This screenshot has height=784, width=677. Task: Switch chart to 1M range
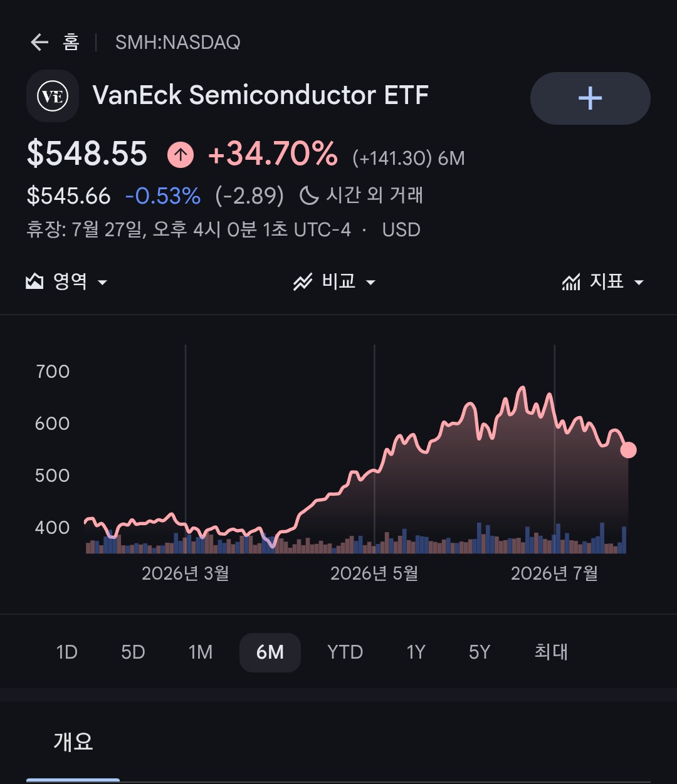pos(201,652)
